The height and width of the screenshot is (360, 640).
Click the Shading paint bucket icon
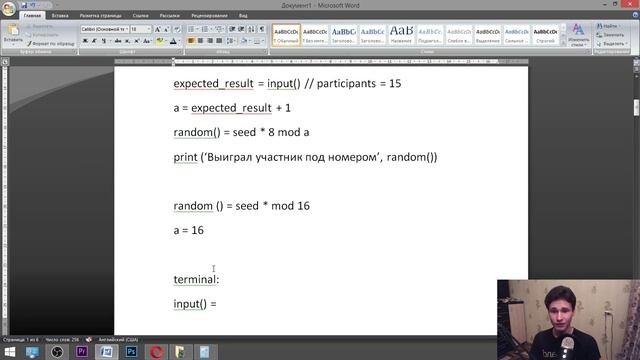[244, 41]
